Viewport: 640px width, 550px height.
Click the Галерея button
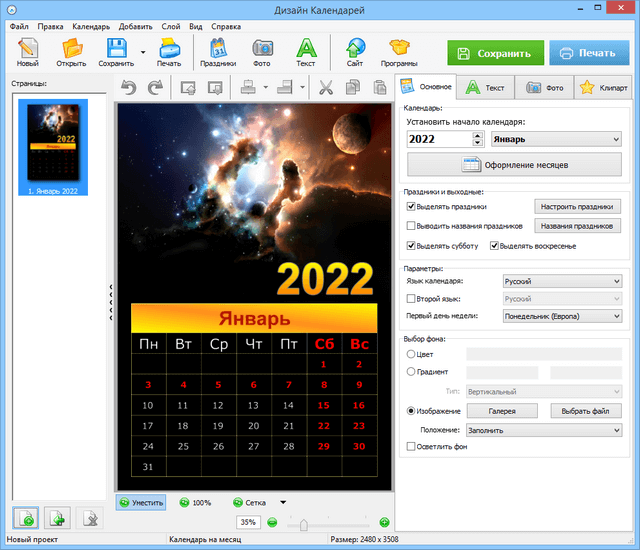point(501,411)
